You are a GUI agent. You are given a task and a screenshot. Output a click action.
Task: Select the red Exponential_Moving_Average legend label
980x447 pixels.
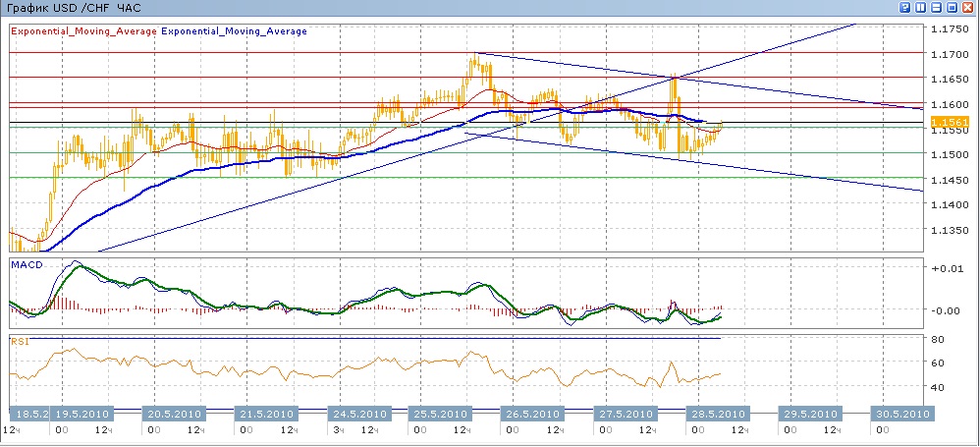[x=83, y=31]
